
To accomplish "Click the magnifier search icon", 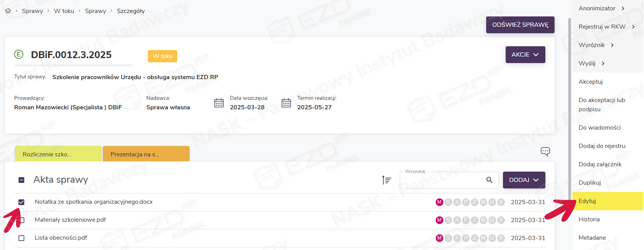I will pyautogui.click(x=489, y=180).
